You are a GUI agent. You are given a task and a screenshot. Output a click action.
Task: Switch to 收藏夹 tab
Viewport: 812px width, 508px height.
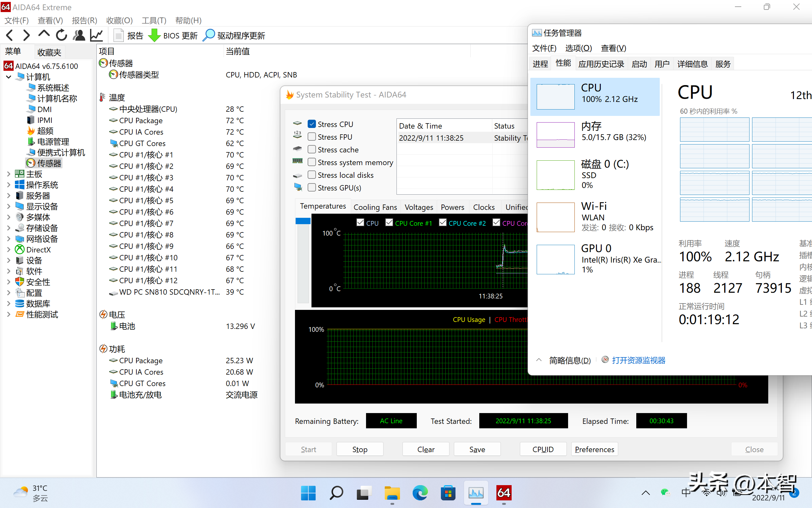[x=49, y=52]
